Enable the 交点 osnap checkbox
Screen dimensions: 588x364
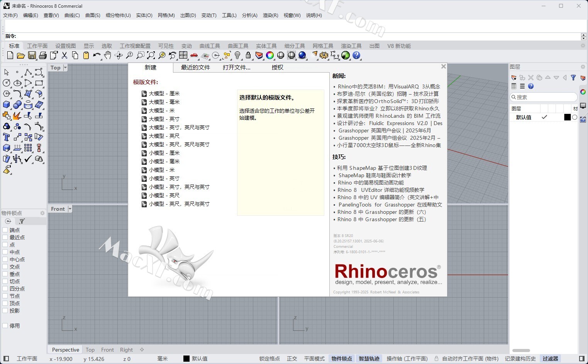(x=5, y=267)
